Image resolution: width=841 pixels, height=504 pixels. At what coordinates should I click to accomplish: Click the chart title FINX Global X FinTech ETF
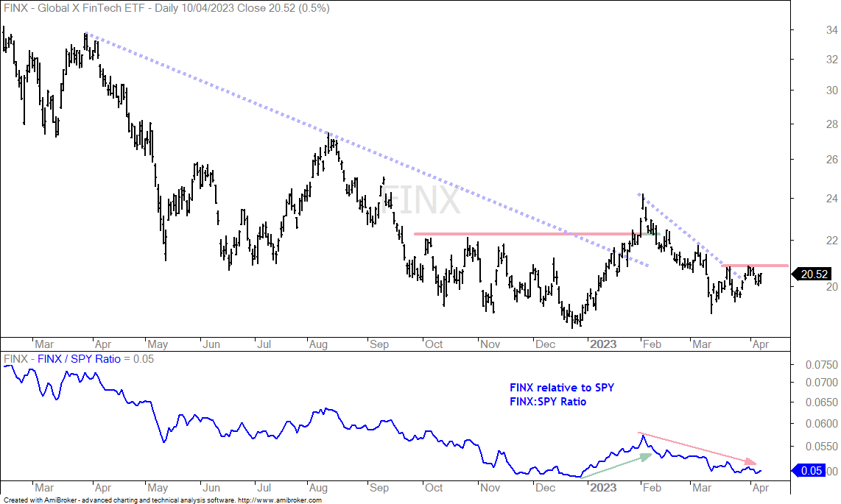pyautogui.click(x=166, y=8)
